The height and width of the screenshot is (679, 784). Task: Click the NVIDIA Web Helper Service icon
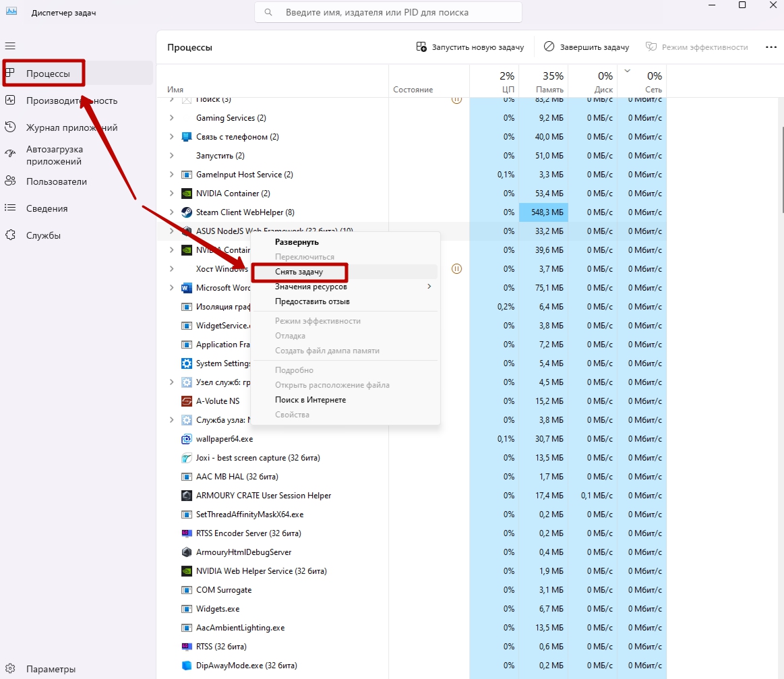click(187, 571)
